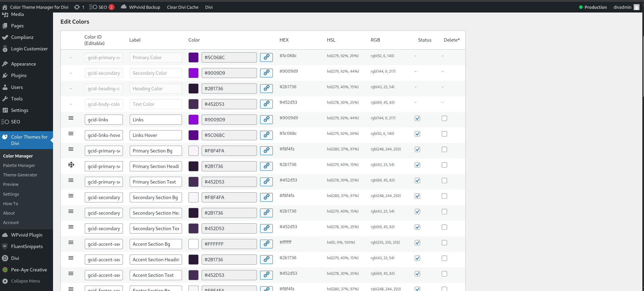Edit Primary Section Text label field
Screen dimensions: 644x291
click(156, 182)
